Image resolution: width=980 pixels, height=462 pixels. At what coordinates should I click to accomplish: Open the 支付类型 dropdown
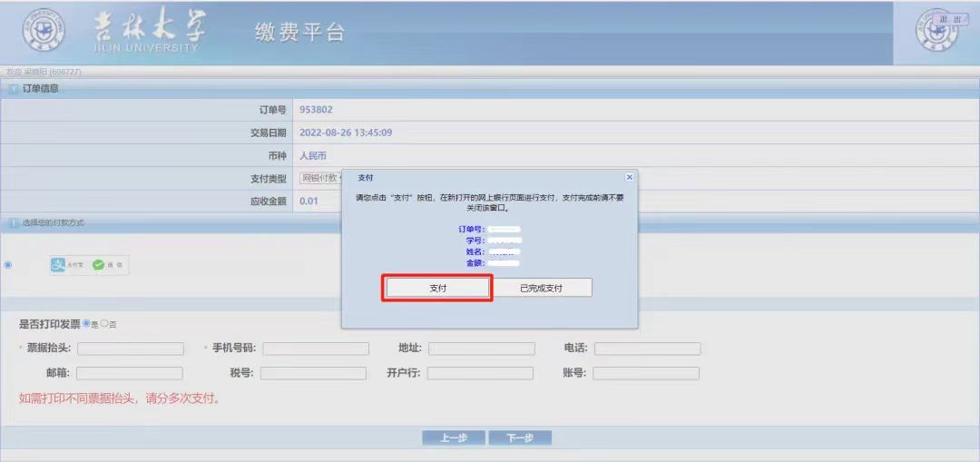(x=320, y=178)
